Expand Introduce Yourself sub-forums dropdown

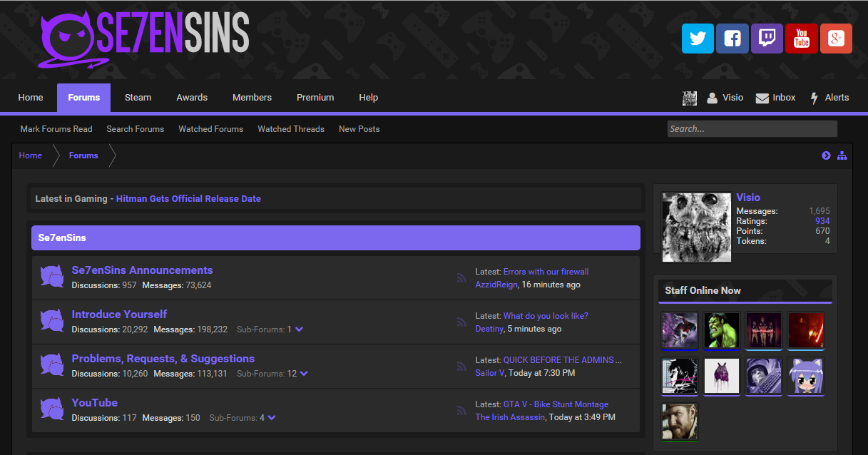point(299,329)
